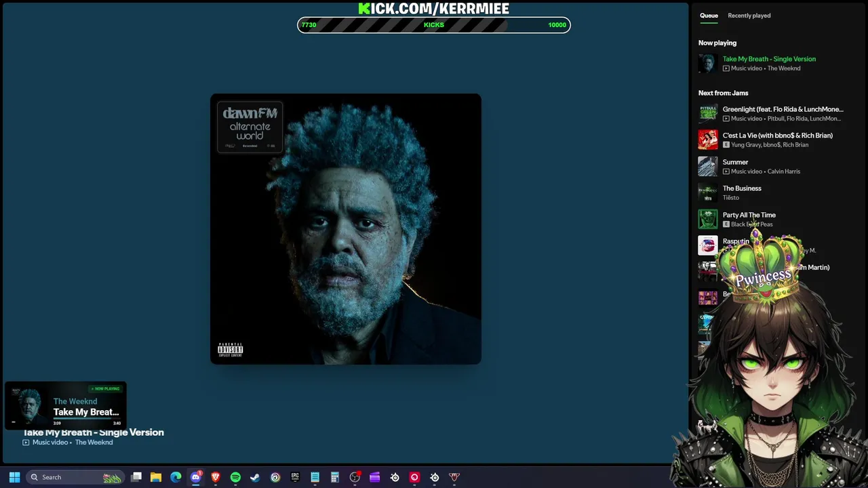Switch to the Recently played tab
Viewport: 868px width, 488px height.
[749, 16]
